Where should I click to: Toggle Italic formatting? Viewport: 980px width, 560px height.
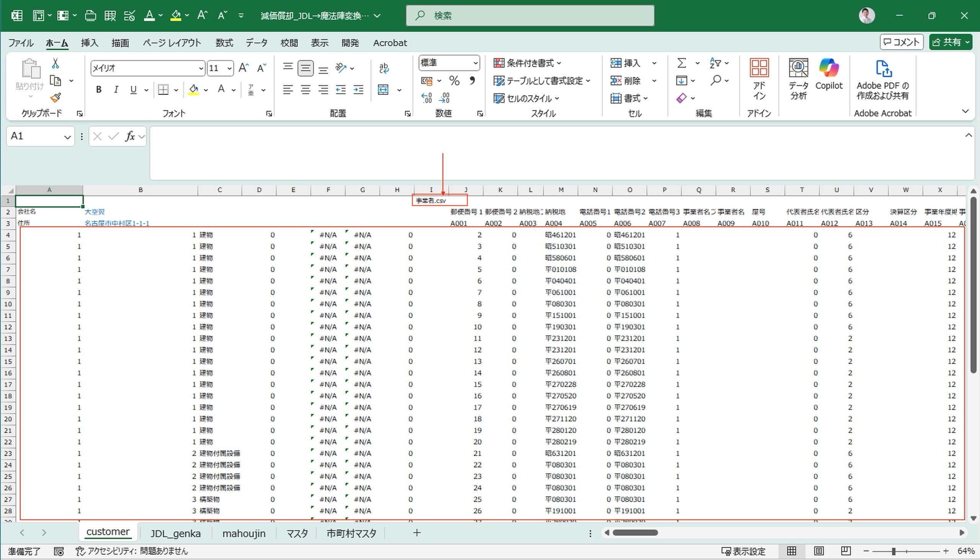click(116, 90)
